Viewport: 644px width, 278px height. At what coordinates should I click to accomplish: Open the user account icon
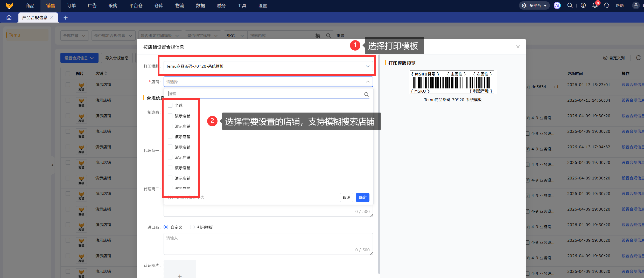click(636, 5)
